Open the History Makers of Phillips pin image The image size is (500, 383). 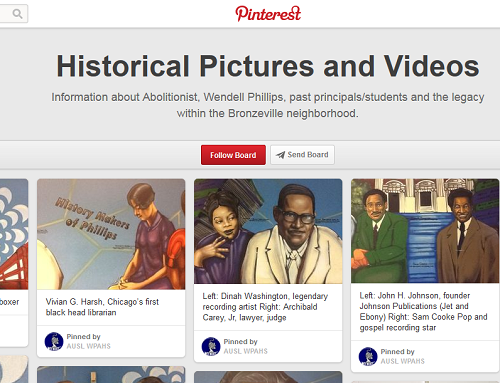(111, 234)
